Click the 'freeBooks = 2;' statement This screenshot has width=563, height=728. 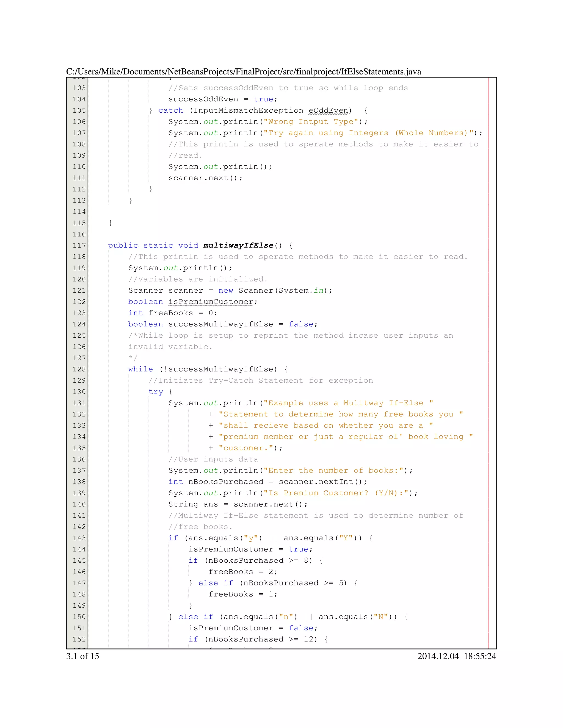click(x=243, y=572)
